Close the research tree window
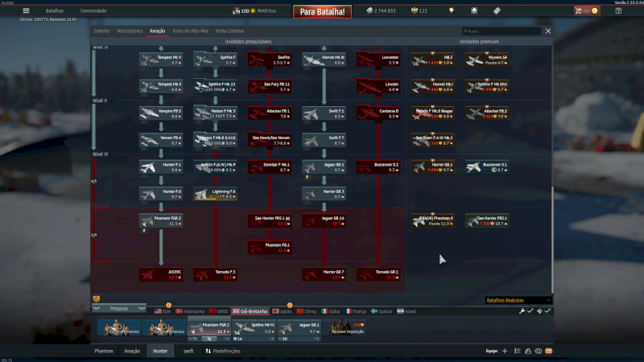The width and height of the screenshot is (644, 362). [x=548, y=31]
